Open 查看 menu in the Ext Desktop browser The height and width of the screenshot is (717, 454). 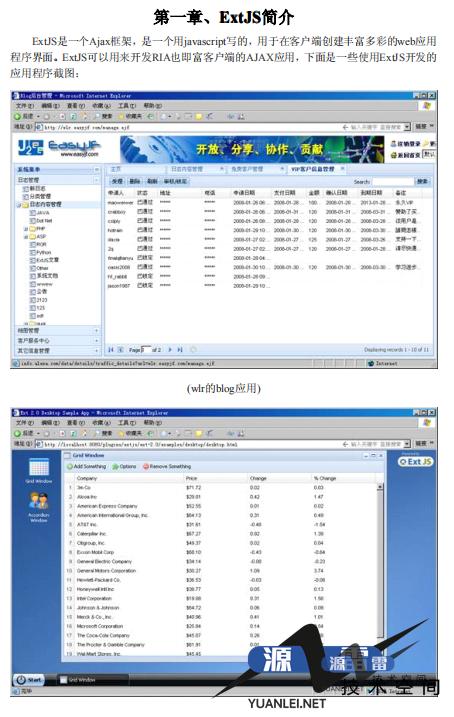75,423
